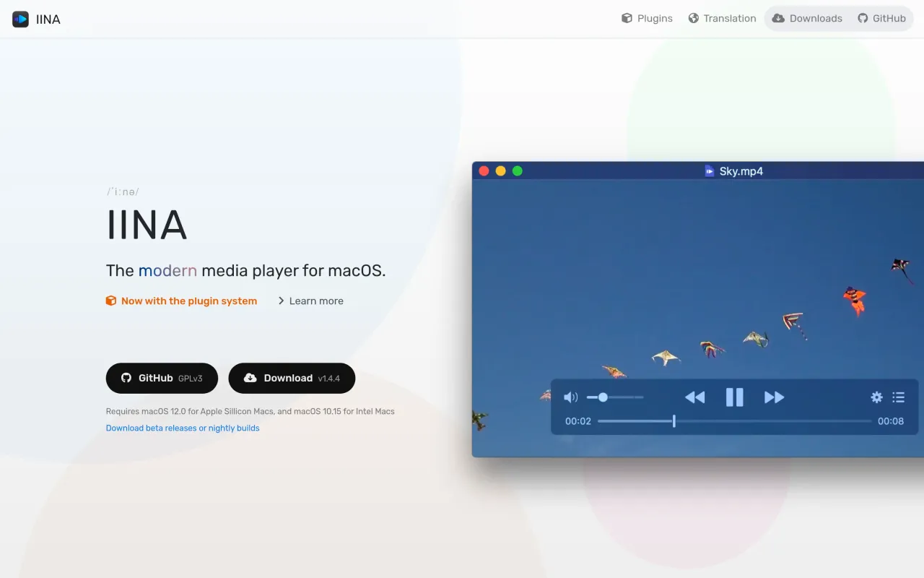The width and height of the screenshot is (924, 578).
Task: Click the IINA logo icon in header
Action: [20, 20]
